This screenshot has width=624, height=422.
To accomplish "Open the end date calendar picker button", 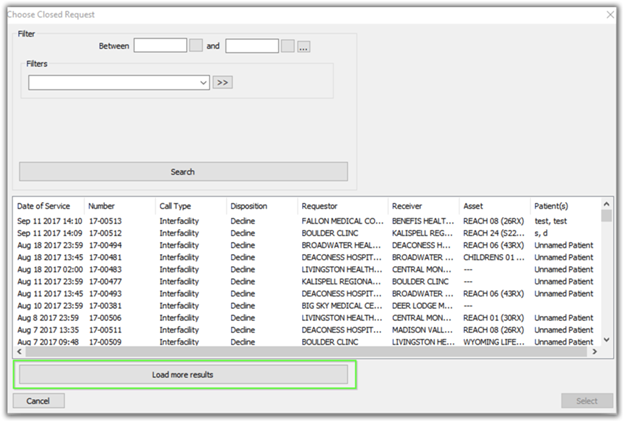I will click(288, 46).
